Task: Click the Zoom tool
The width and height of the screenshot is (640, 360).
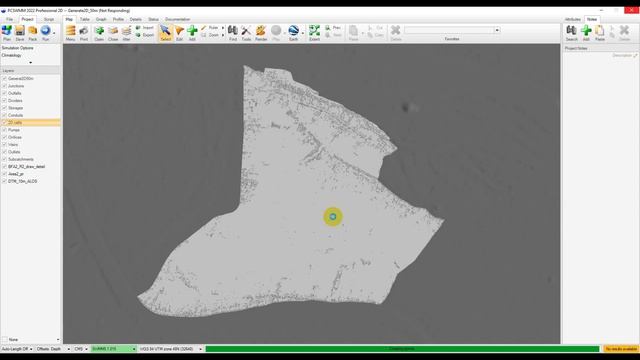Action: pyautogui.click(x=209, y=36)
